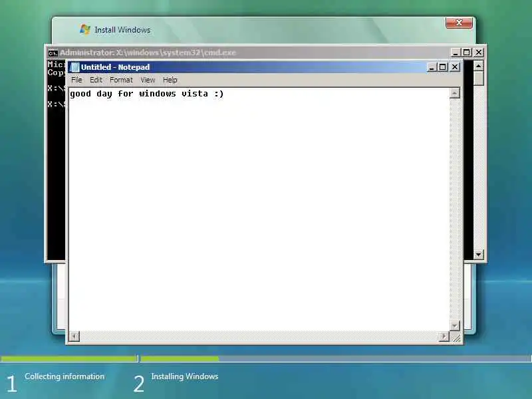Maximize the cmd.exe Administrator window
The image size is (532, 399).
467,53
